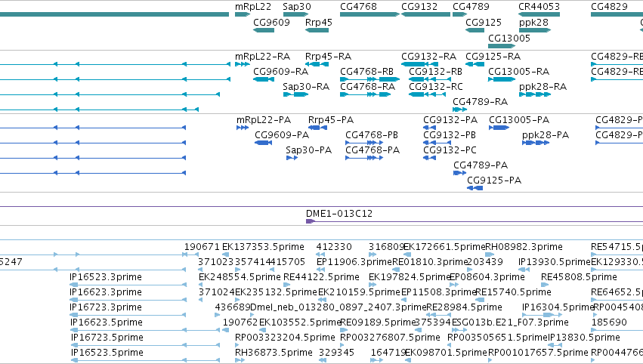Screen dimensions: 643x364
Task: Select the EK137353.5prime EST label
Action: coord(263,247)
